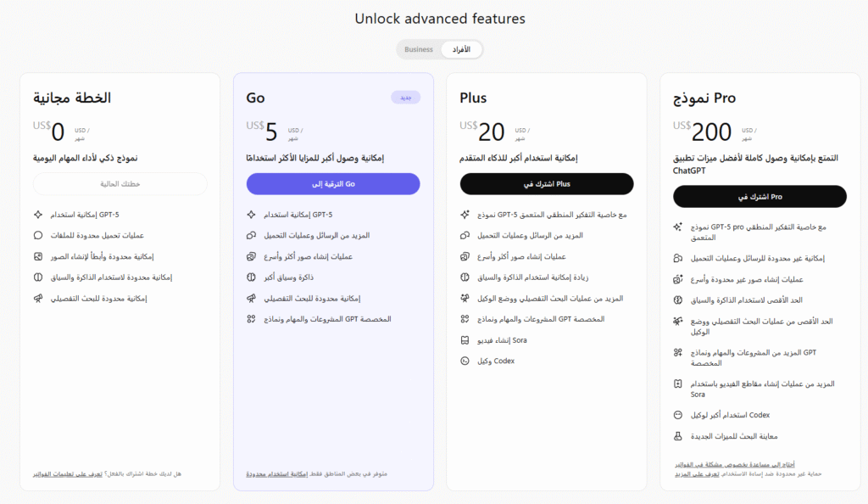The height and width of the screenshot is (504, 868).
Task: Click the Sora video icon in Plus plan
Action: tap(465, 340)
